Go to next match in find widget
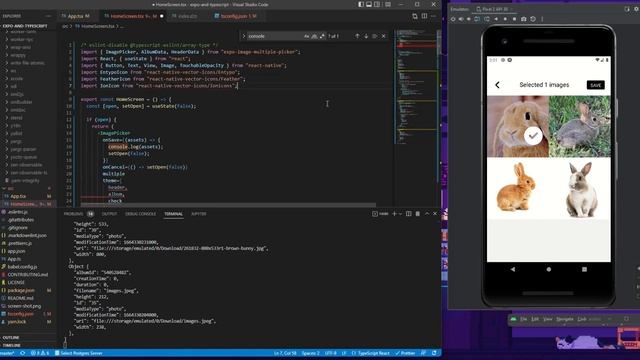640x360 pixels. tap(366, 36)
